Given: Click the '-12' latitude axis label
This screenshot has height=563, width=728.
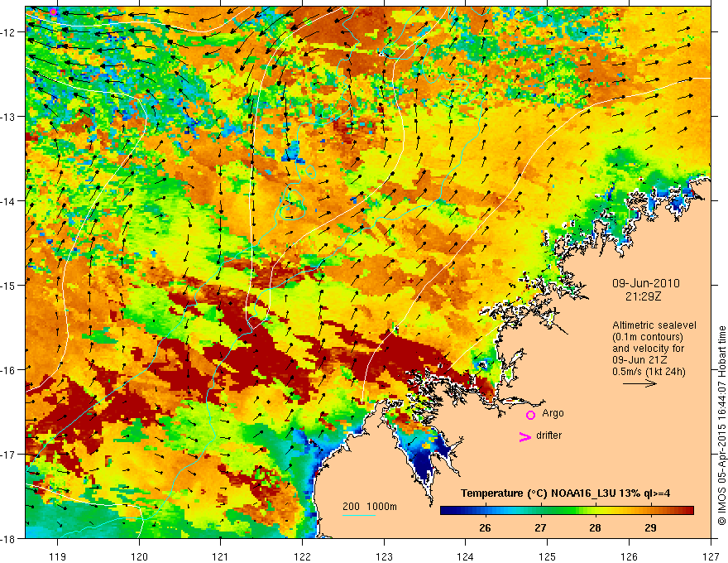Looking at the screenshot, I should (x=9, y=32).
